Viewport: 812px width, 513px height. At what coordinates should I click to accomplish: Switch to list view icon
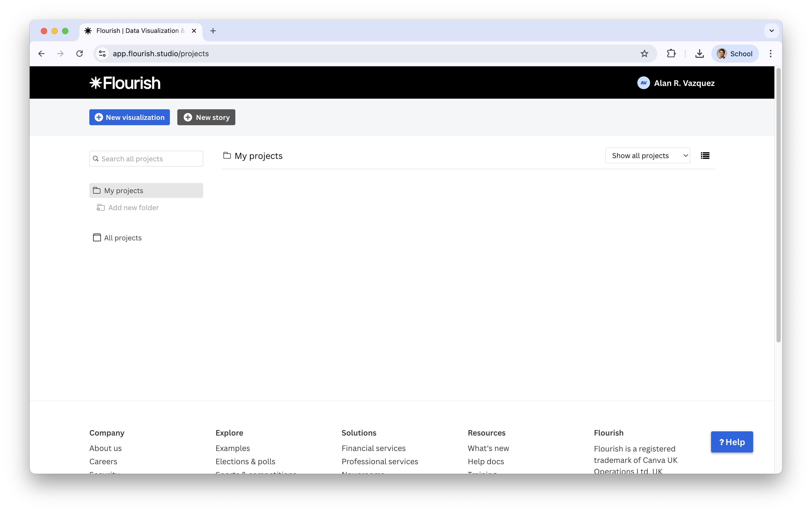pyautogui.click(x=705, y=156)
